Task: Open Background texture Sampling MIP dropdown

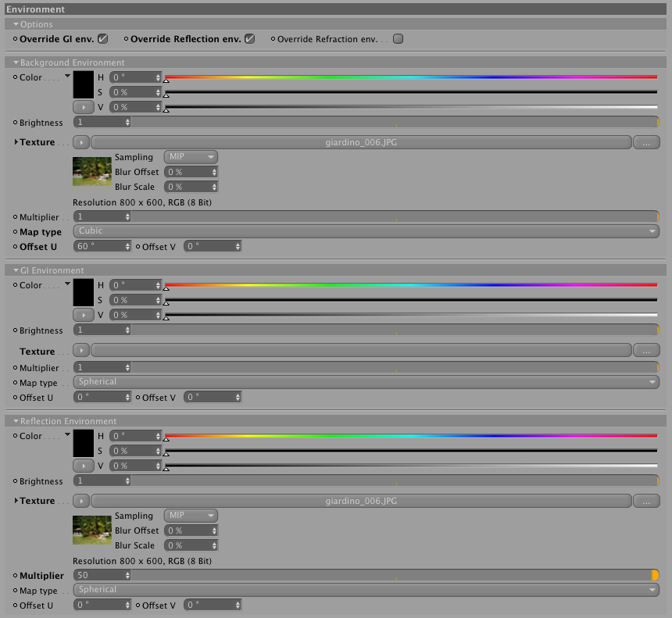Action: click(x=191, y=157)
